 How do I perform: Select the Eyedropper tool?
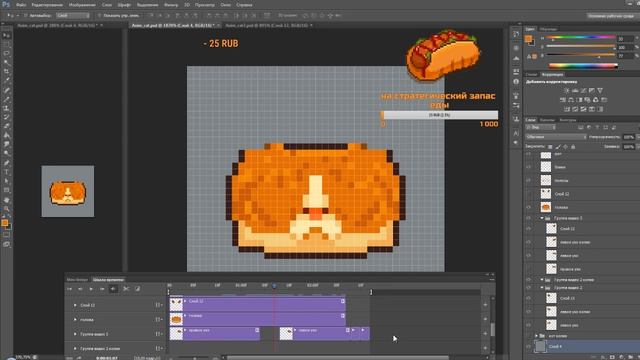(x=7, y=80)
